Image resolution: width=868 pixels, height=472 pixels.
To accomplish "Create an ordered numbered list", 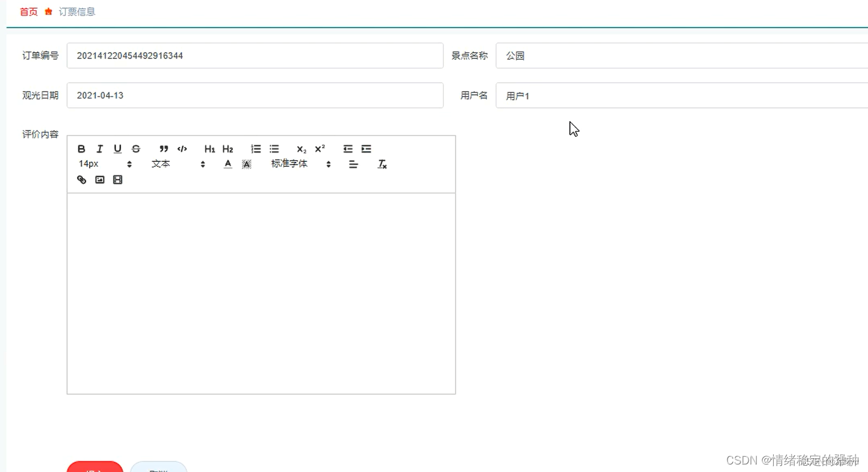I will pos(256,149).
